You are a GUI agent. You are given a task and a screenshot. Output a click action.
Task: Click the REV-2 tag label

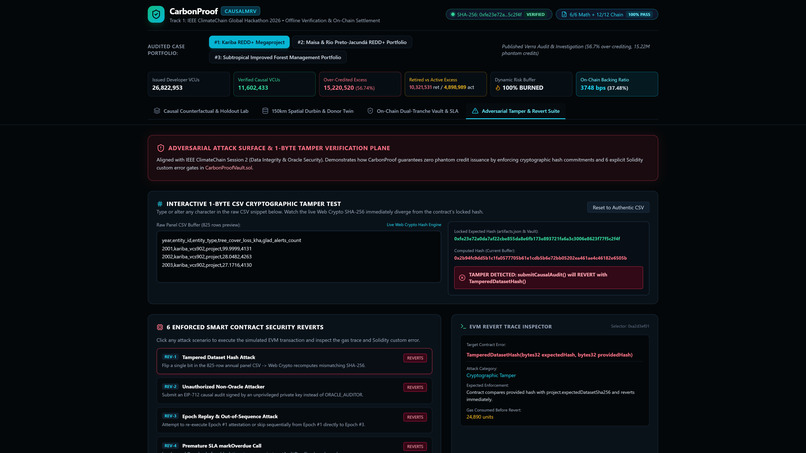[170, 387]
